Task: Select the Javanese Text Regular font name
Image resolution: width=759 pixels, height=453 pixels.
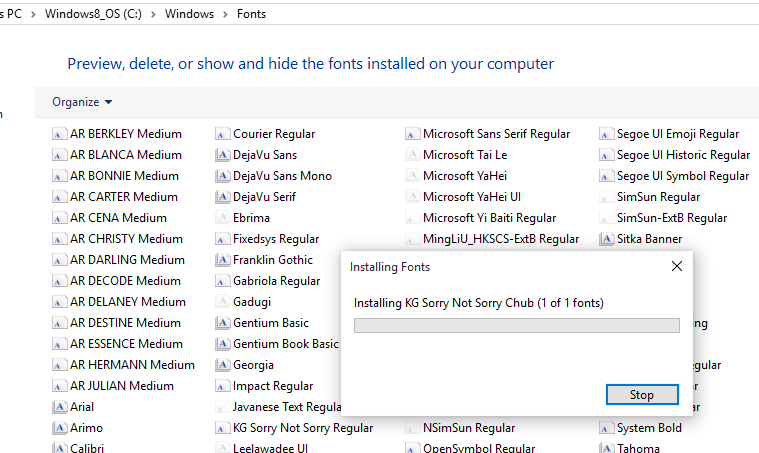Action: tap(287, 407)
